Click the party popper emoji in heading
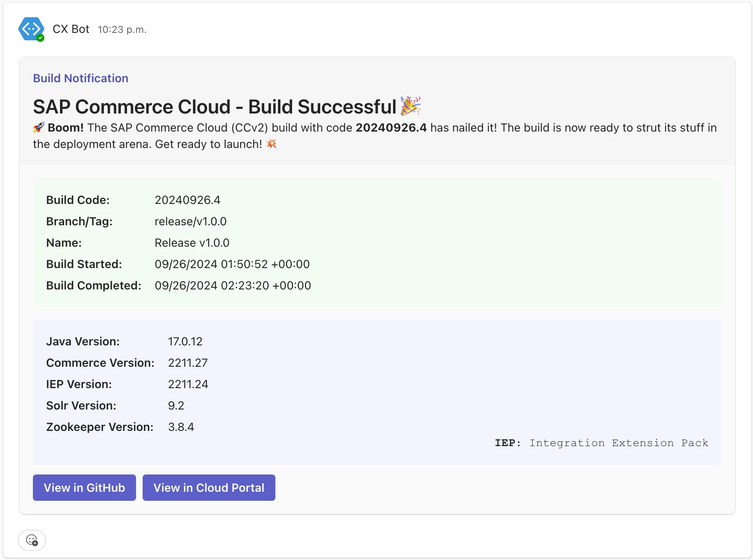Image resolution: width=753 pixels, height=560 pixels. pyautogui.click(x=411, y=106)
